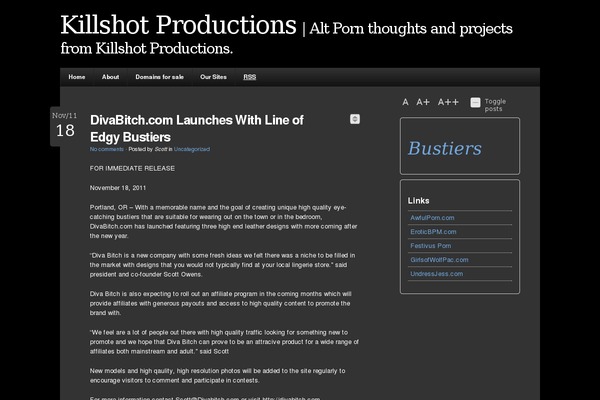Click the Toggle posts icon

475,103
